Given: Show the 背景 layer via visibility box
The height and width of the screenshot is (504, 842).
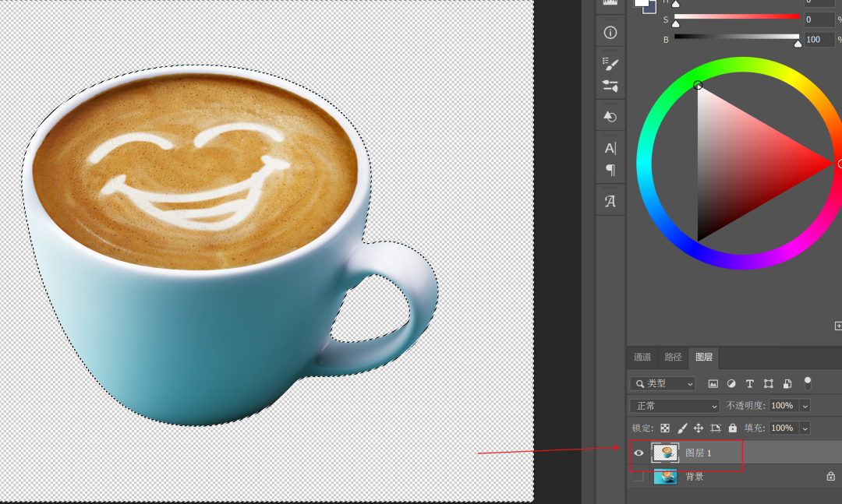Looking at the screenshot, I should 639,476.
